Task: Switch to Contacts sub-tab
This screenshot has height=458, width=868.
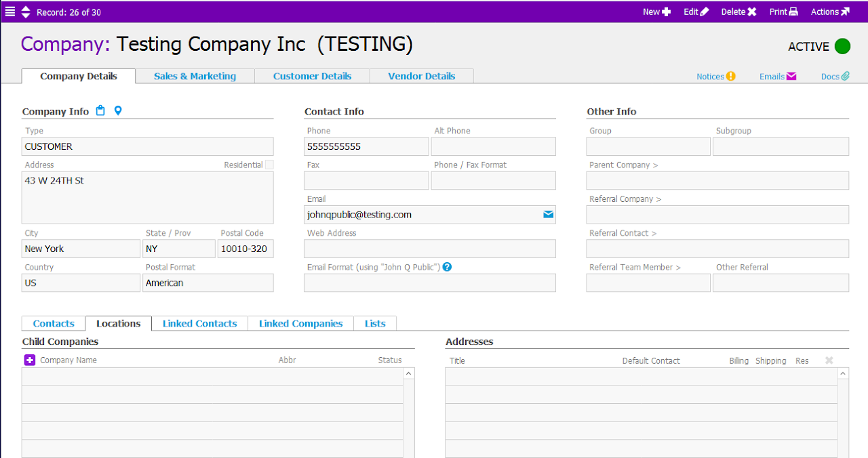Action: click(54, 323)
